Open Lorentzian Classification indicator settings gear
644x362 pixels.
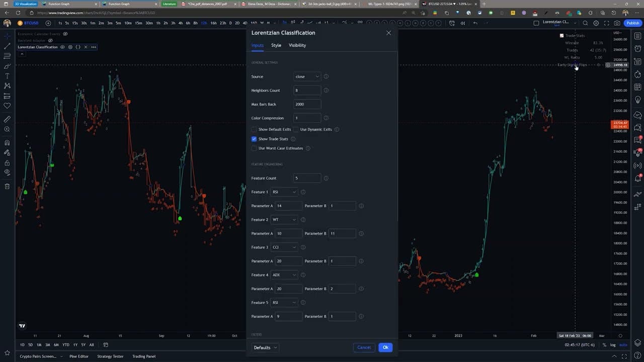click(x=70, y=47)
